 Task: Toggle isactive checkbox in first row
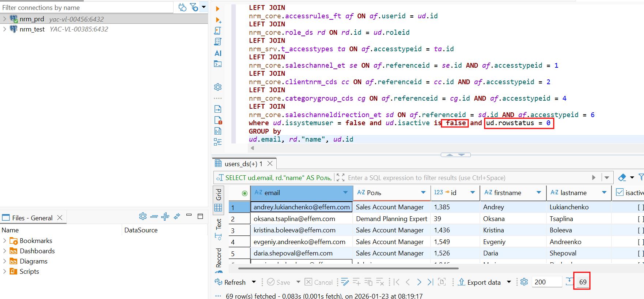(640, 207)
